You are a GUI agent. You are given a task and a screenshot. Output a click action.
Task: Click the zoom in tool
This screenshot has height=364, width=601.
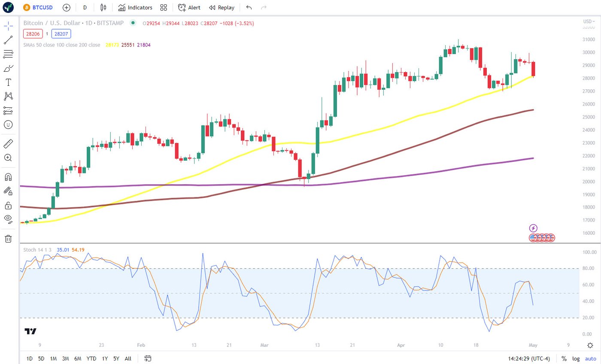point(8,158)
